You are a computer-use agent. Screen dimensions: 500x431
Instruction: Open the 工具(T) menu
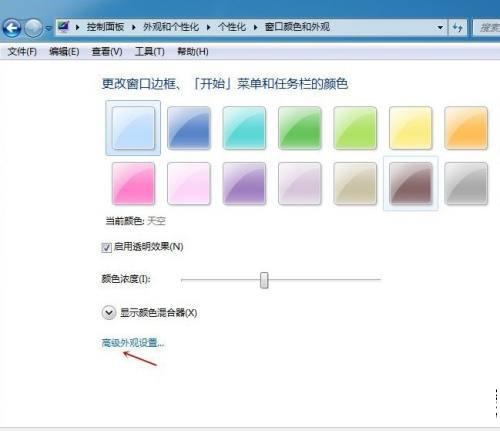(150, 52)
